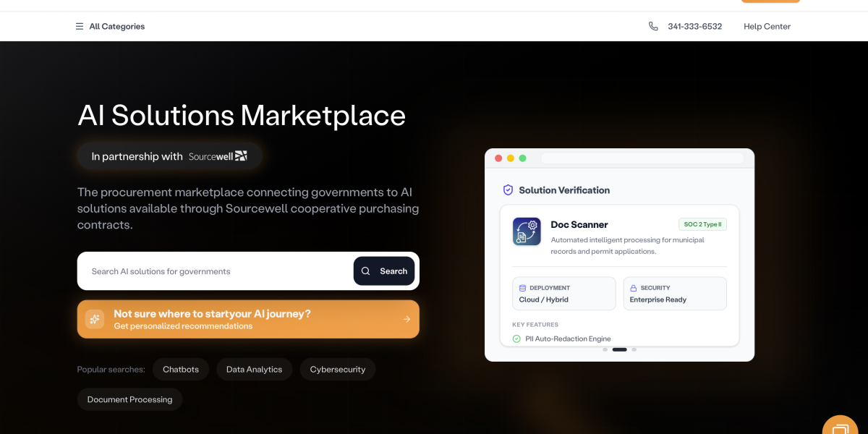868x434 pixels.
Task: Click the active carousel indicator below the card
Action: [619, 349]
